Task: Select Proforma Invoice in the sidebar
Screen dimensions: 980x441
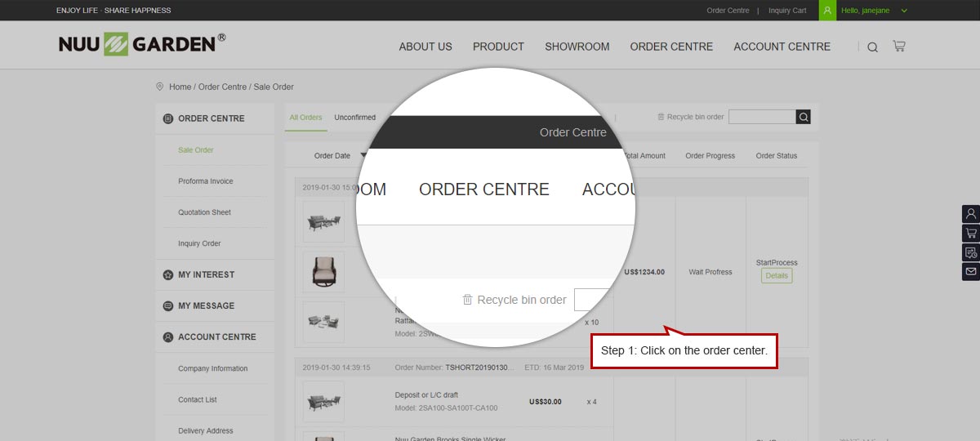Action: [x=206, y=181]
